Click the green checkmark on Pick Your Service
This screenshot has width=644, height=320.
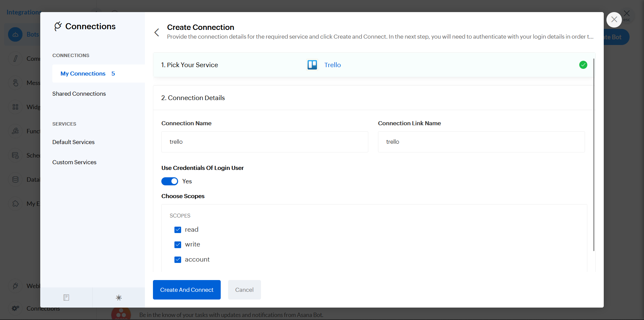pyautogui.click(x=583, y=65)
